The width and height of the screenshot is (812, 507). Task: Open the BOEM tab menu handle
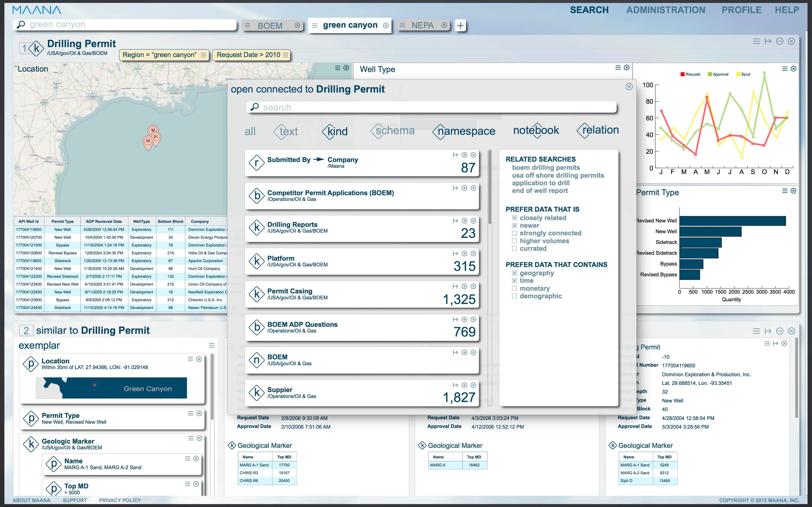(247, 25)
